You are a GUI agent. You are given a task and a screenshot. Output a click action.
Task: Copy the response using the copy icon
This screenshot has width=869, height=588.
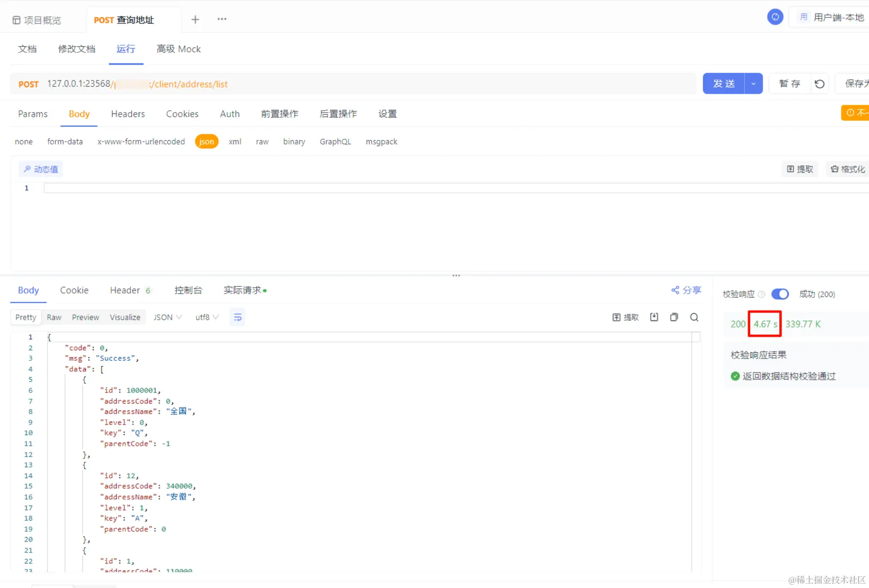coord(674,317)
